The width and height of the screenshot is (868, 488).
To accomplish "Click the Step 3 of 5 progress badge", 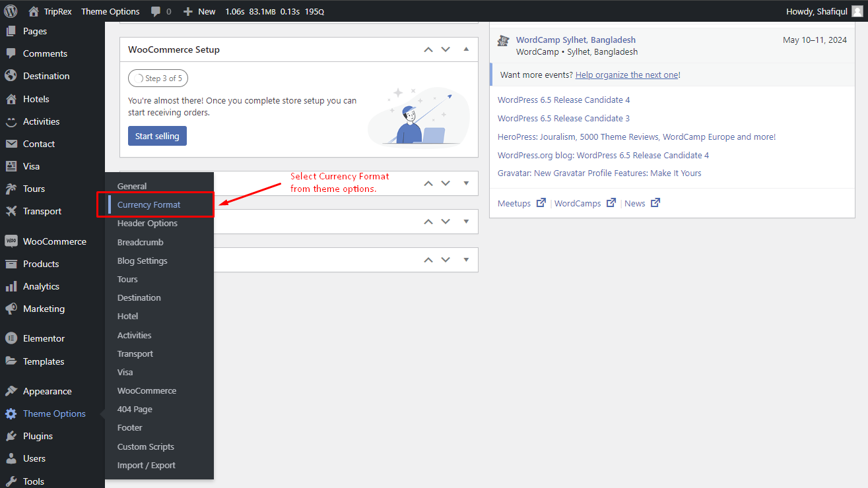I will [158, 78].
